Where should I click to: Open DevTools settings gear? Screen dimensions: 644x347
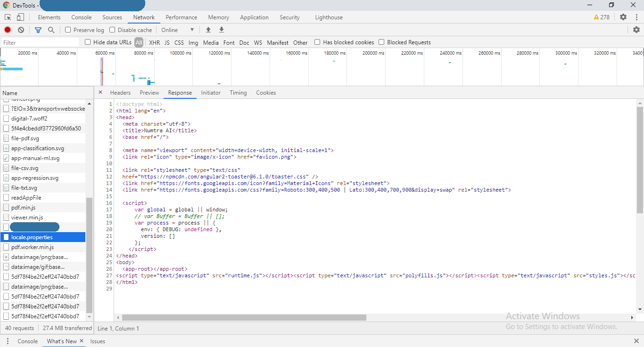[623, 17]
